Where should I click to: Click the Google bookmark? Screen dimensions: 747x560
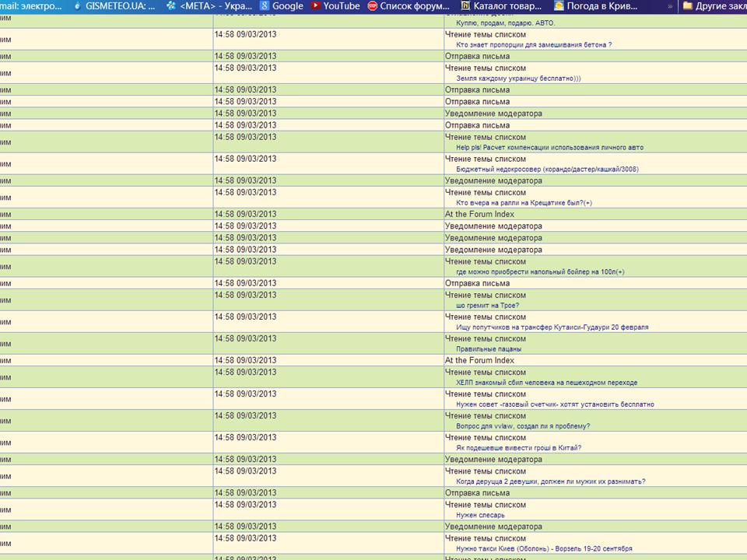[282, 5]
